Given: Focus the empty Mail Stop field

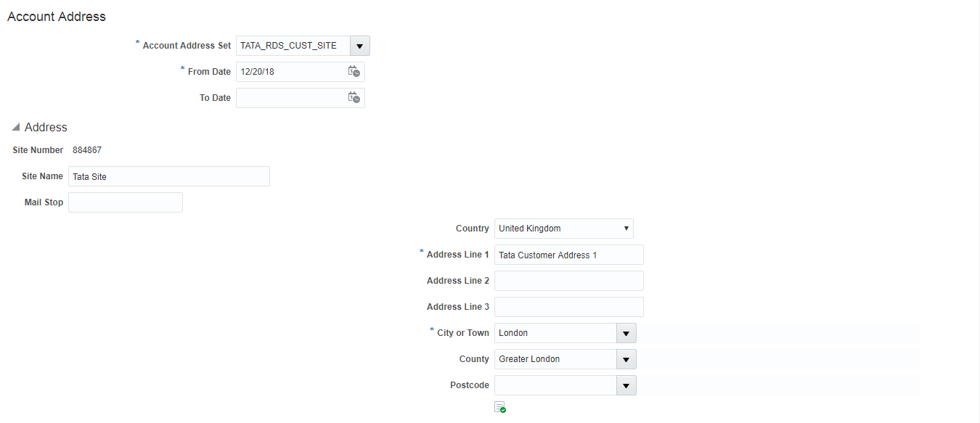Looking at the screenshot, I should pyautogui.click(x=125, y=202).
